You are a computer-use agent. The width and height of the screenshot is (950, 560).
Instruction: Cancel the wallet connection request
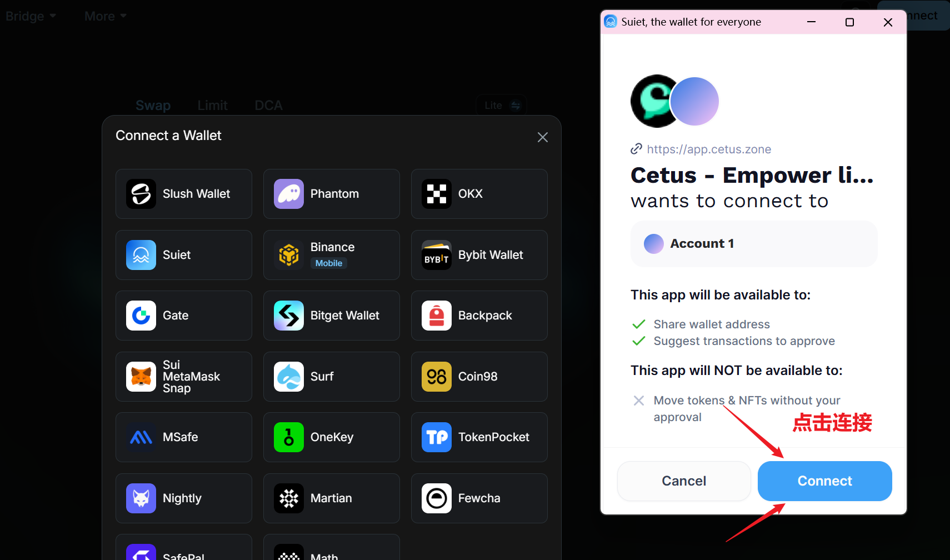click(x=683, y=481)
